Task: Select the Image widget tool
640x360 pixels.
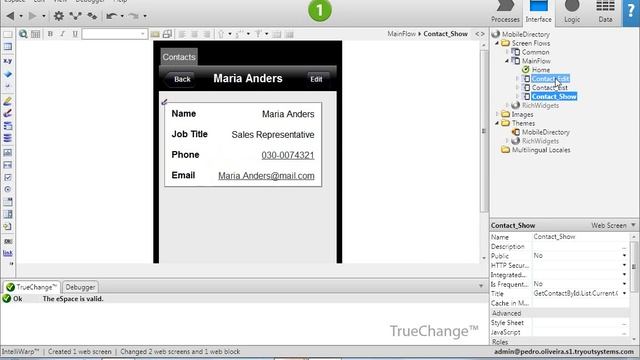Action: 8,153
